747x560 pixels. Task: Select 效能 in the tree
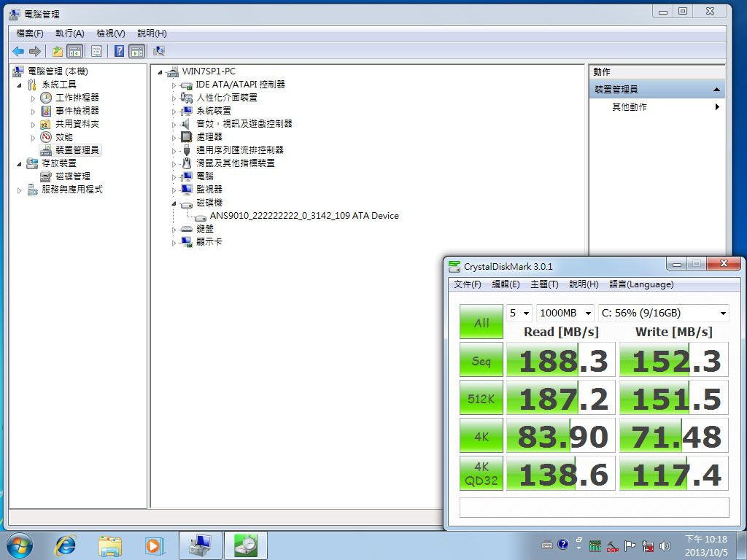(x=64, y=137)
